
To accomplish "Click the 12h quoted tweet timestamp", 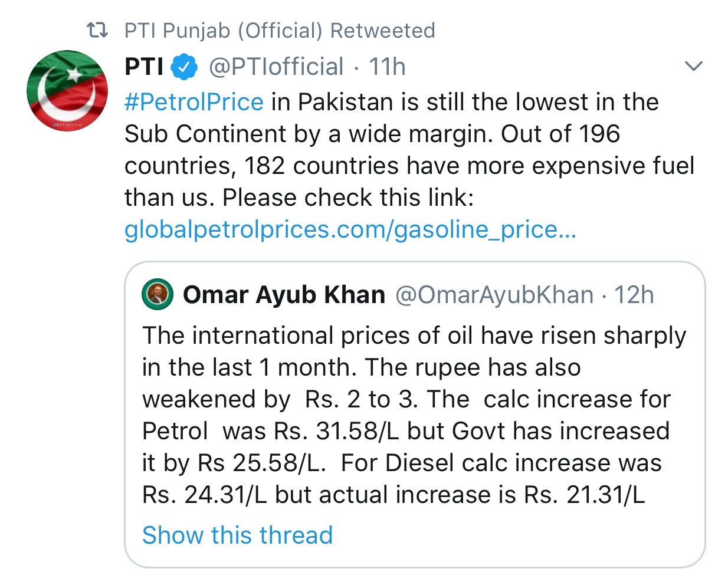I will pyautogui.click(x=634, y=294).
